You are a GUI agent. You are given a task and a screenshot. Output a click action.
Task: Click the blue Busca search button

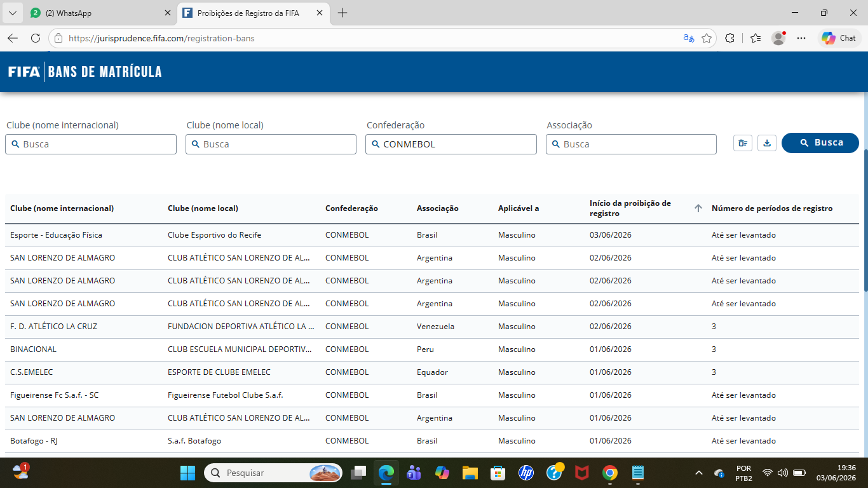click(820, 143)
